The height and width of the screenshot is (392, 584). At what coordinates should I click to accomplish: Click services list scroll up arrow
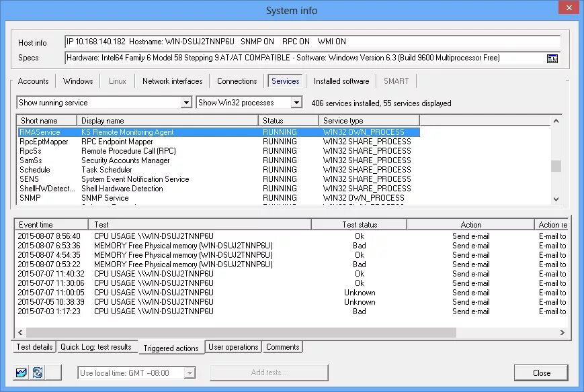[x=556, y=121]
